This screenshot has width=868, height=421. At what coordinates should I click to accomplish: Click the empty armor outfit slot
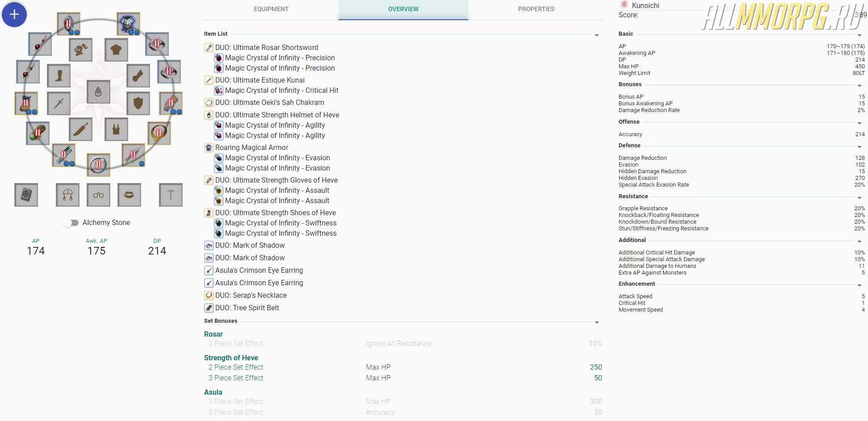tap(116, 50)
